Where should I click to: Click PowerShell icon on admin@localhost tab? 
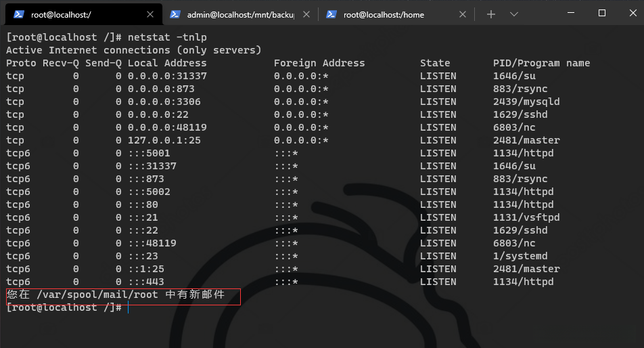click(x=175, y=14)
